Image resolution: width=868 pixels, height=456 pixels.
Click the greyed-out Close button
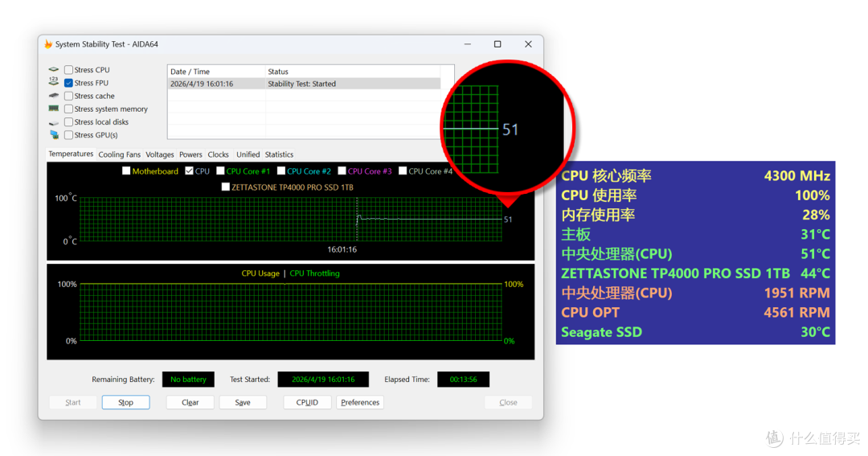point(508,402)
